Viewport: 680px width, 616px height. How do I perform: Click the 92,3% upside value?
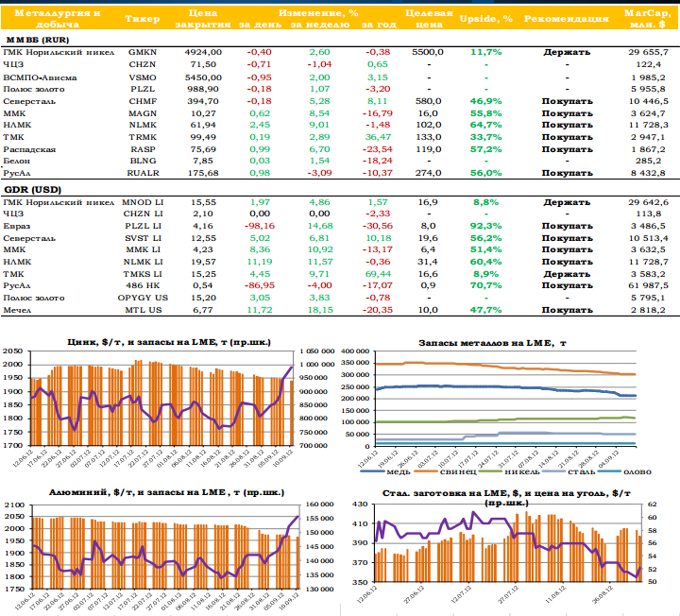(x=485, y=226)
